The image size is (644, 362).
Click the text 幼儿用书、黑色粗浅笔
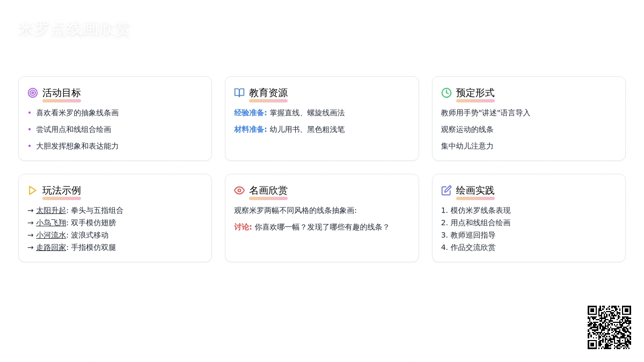307,129
